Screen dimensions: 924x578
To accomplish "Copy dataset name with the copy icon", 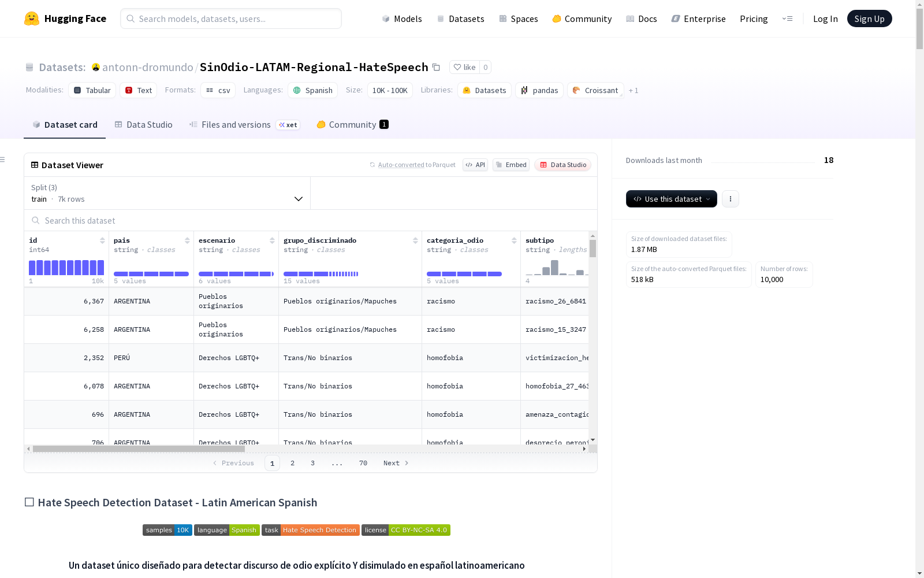I will click(x=436, y=67).
